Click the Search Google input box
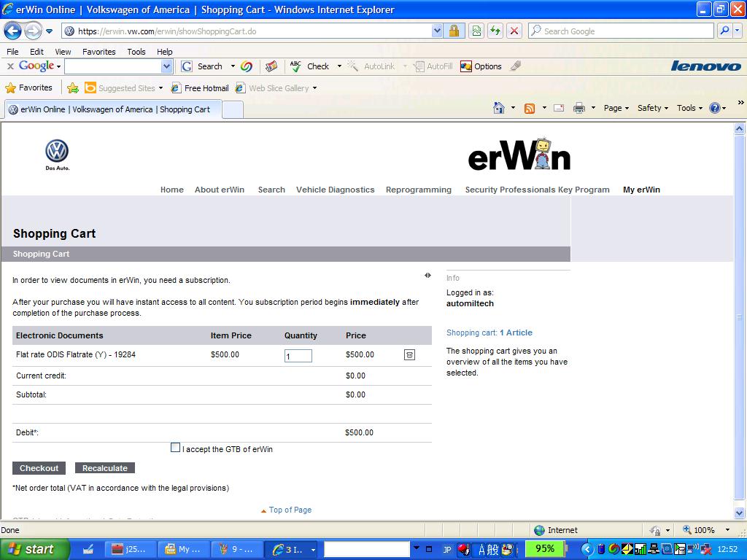 tap(622, 31)
